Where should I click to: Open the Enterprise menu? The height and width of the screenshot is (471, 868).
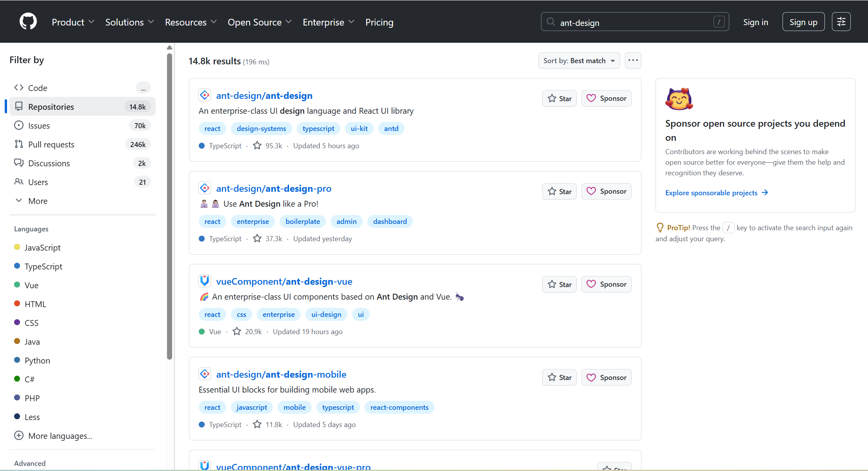pyautogui.click(x=329, y=22)
